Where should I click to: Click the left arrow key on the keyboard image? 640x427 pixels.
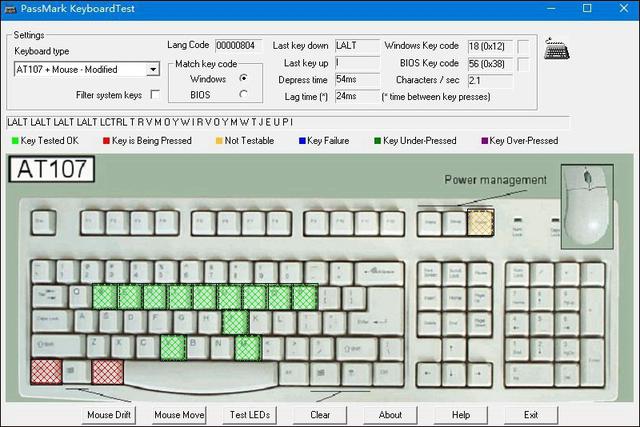point(429,374)
